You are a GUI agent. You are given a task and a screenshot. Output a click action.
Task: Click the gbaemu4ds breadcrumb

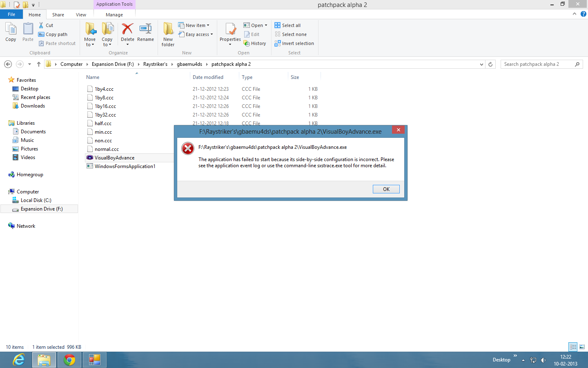point(189,64)
